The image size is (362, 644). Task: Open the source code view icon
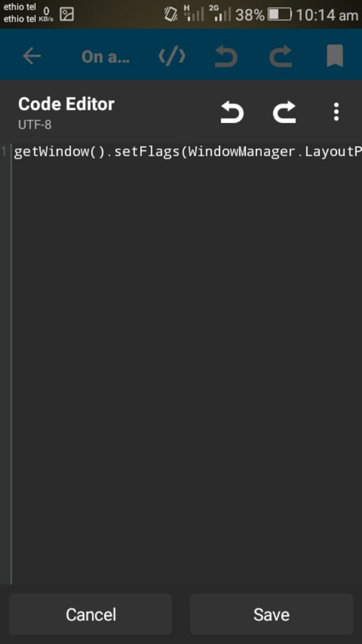tap(172, 56)
